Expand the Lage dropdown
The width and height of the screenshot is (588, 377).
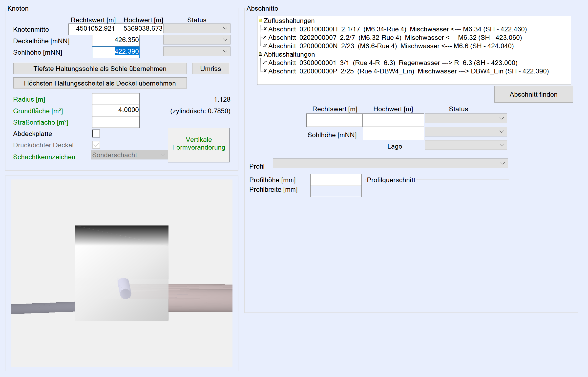coord(465,145)
